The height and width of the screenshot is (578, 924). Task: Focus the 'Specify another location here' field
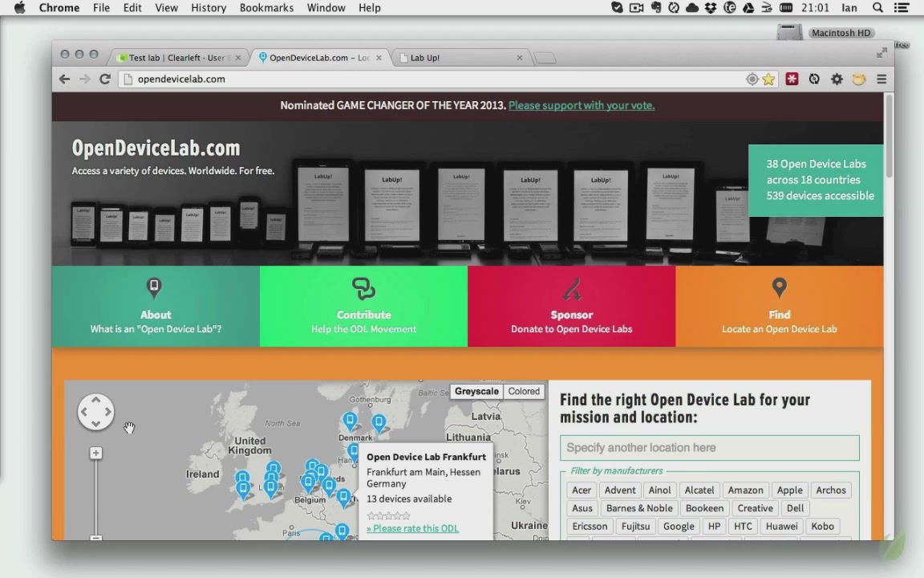(710, 448)
